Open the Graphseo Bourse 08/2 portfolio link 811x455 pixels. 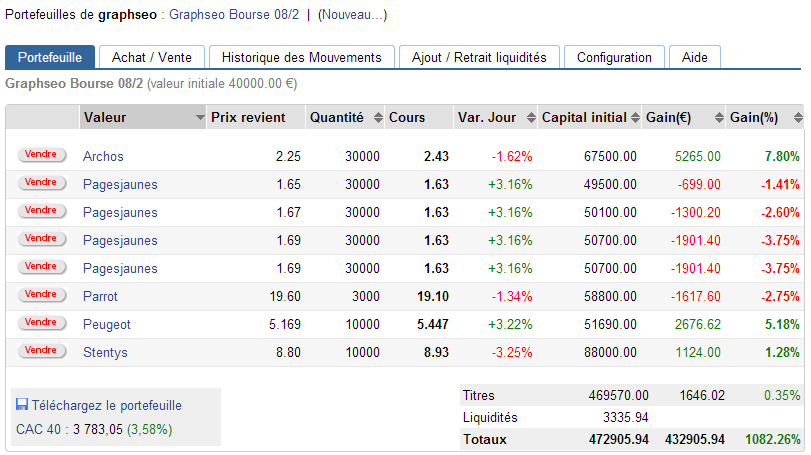[234, 15]
